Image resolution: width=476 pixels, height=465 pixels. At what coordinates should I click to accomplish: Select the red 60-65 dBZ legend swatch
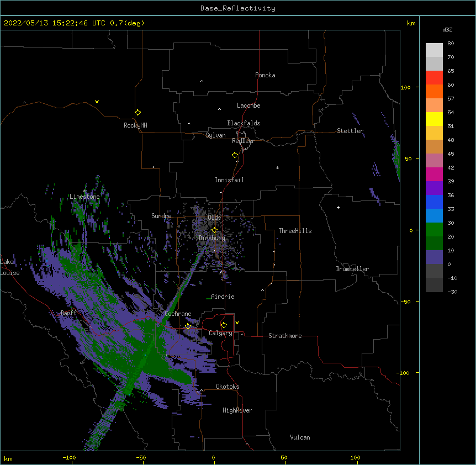pos(434,78)
